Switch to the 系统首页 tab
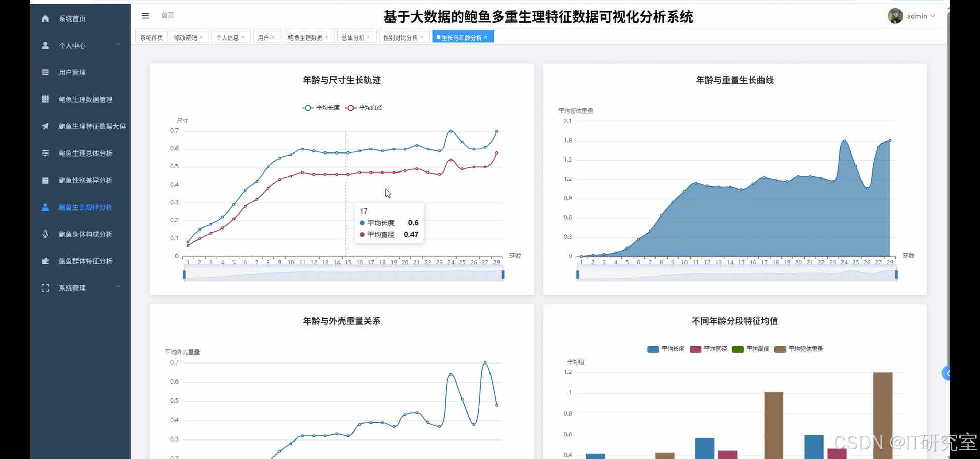This screenshot has height=459, width=980. pos(151,37)
